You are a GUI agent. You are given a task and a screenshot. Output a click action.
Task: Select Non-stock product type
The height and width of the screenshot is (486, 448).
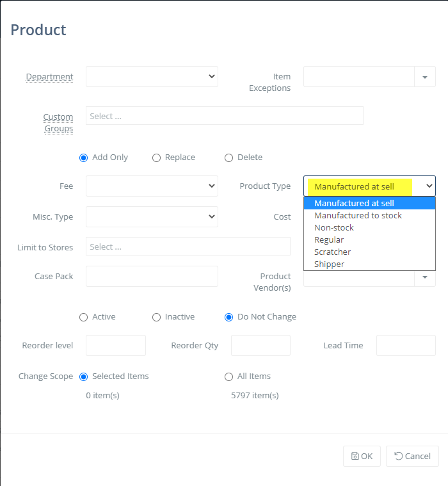pyautogui.click(x=370, y=227)
